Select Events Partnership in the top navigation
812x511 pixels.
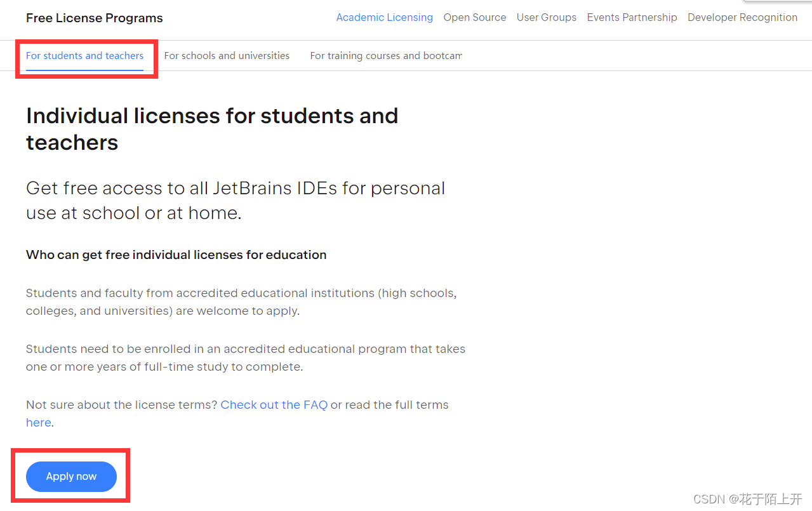(632, 18)
